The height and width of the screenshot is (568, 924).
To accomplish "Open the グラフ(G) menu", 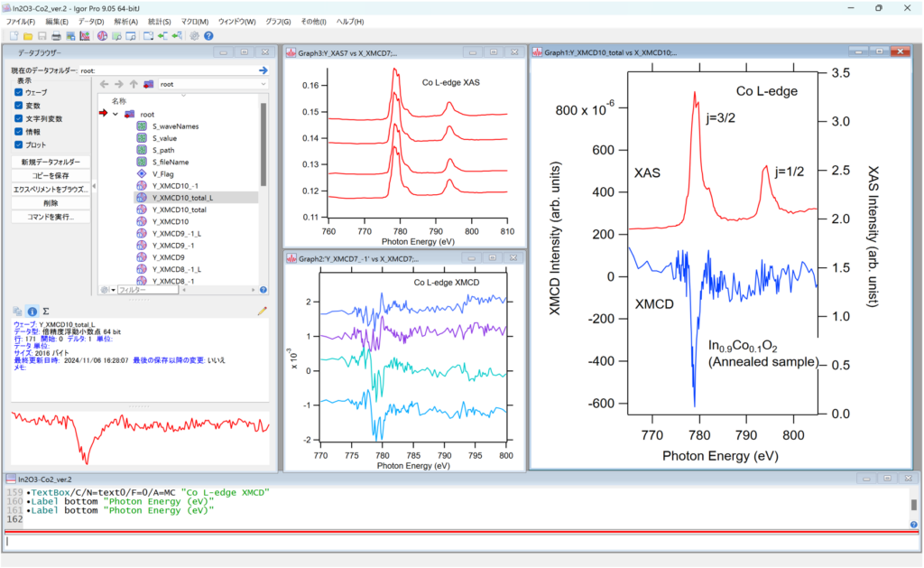I will (278, 22).
